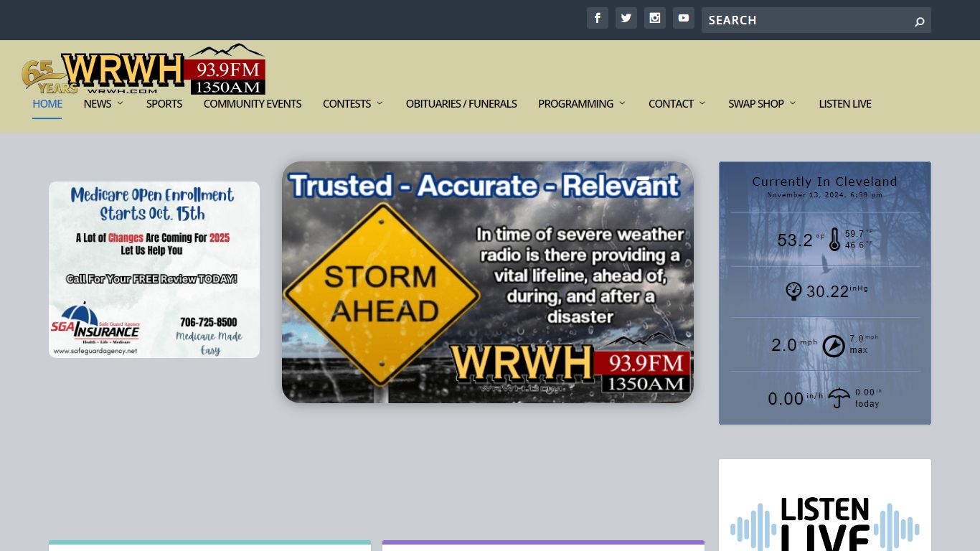Expand the News dropdown arrow
This screenshot has width=980, height=551.
pos(120,103)
